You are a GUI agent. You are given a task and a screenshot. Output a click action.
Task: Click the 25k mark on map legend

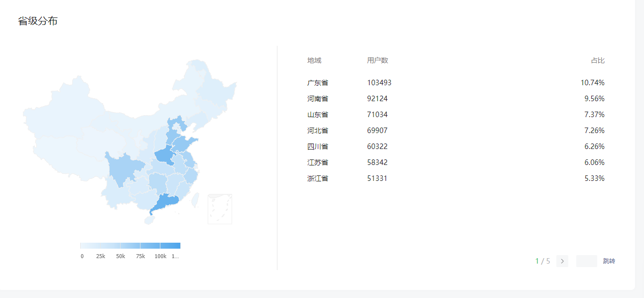coord(101,256)
